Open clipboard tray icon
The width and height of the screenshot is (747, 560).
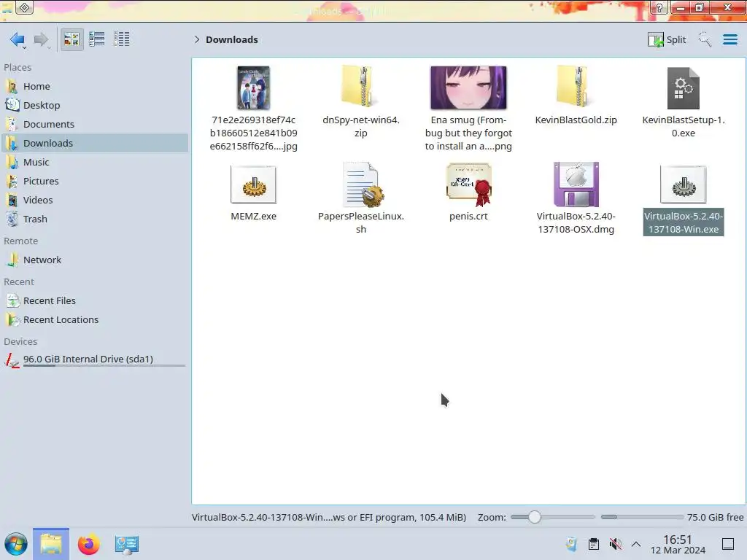tap(594, 544)
